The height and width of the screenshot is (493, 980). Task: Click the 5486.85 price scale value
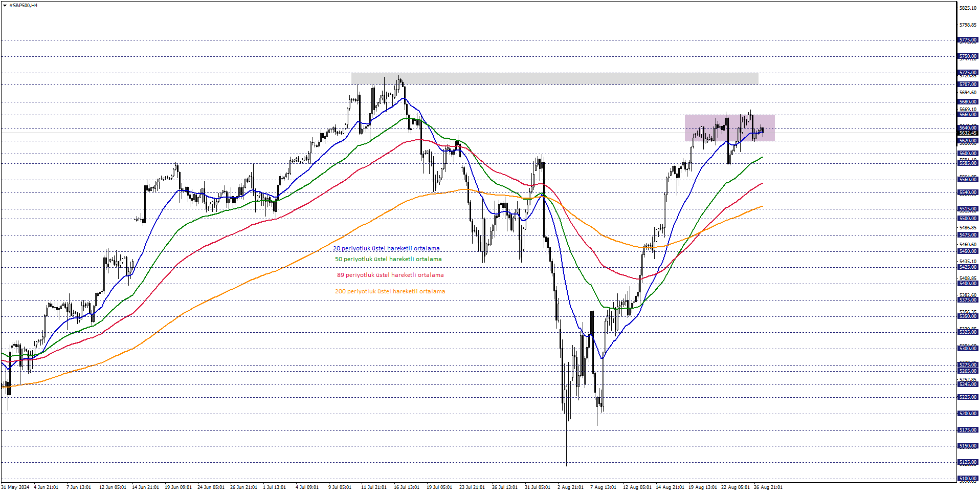coord(968,228)
